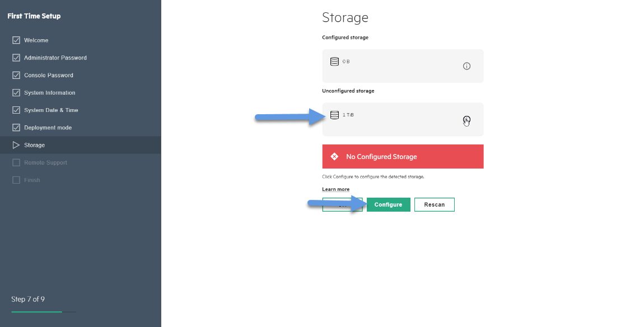Click the Administrator Password checkbox
Image resolution: width=644 pixels, height=327 pixels.
click(x=16, y=58)
